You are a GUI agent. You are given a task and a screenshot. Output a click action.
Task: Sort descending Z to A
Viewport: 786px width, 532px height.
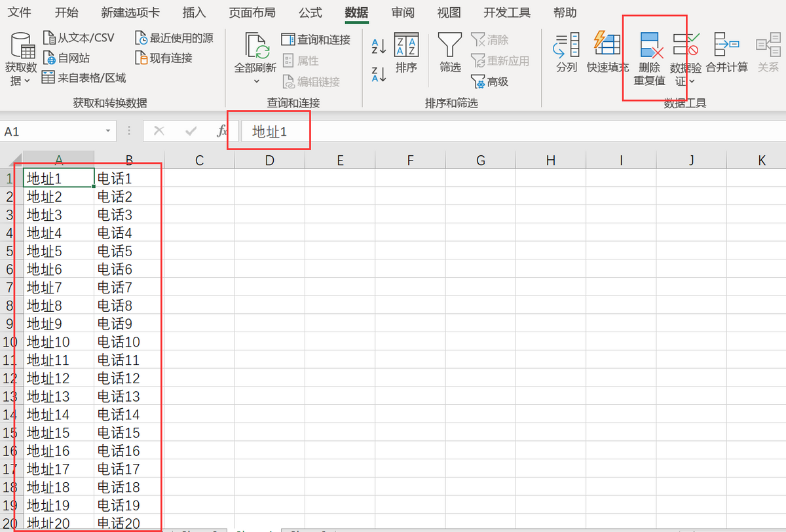pos(379,74)
